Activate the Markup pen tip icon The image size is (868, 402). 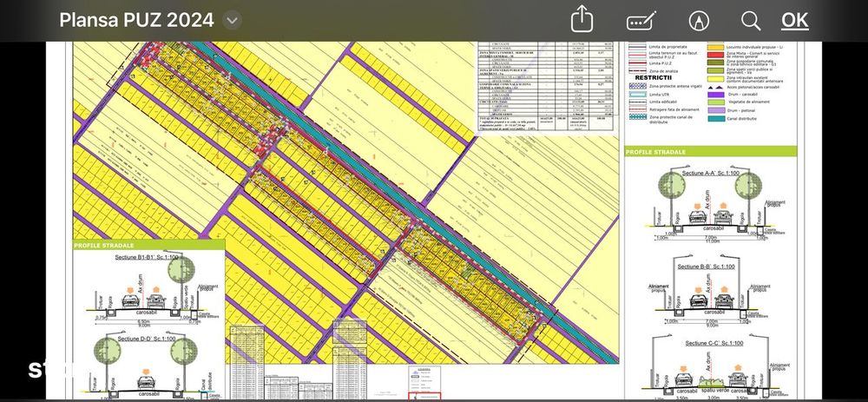point(699,21)
